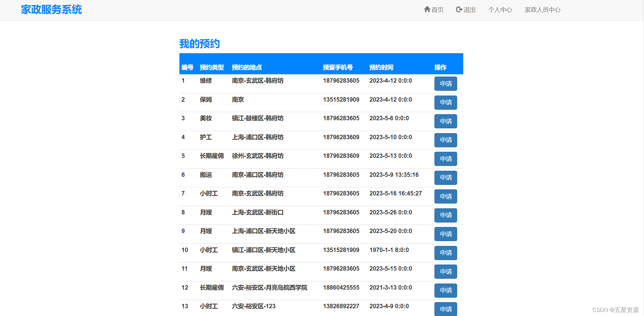Click the time 2023-5-26 0:0:0
The width and height of the screenshot is (644, 316).
click(391, 212)
